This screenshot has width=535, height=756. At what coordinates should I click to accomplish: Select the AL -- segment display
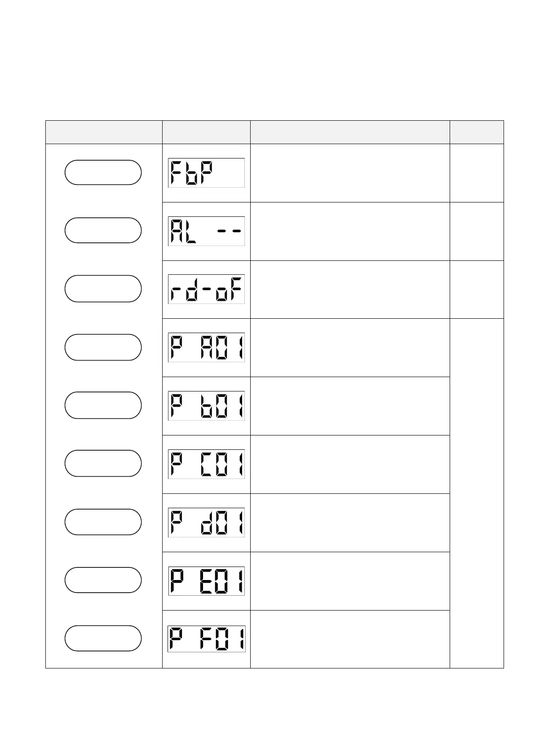click(x=206, y=231)
